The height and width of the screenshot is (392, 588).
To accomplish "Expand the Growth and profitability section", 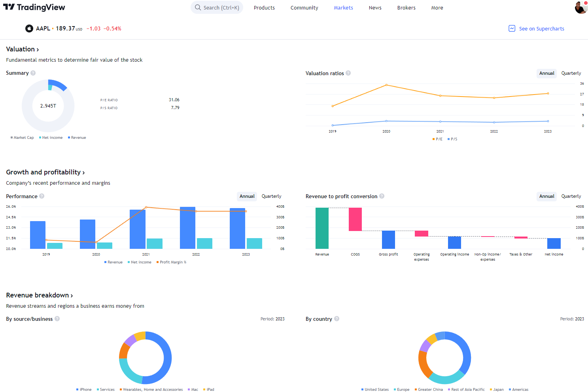I will pyautogui.click(x=83, y=172).
